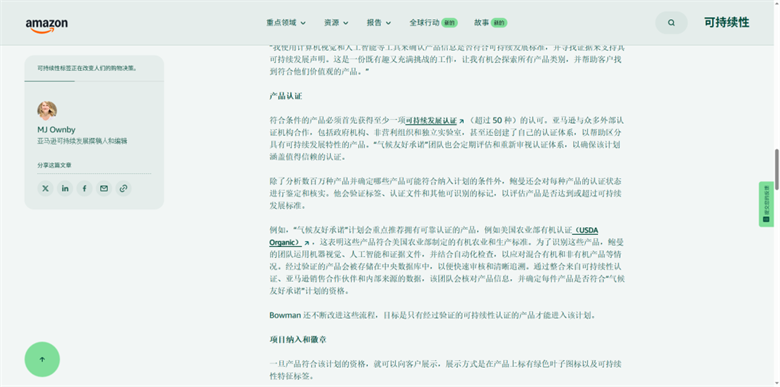Click the 可持续性标签正在改变人们的购物决策 card title

click(87, 68)
